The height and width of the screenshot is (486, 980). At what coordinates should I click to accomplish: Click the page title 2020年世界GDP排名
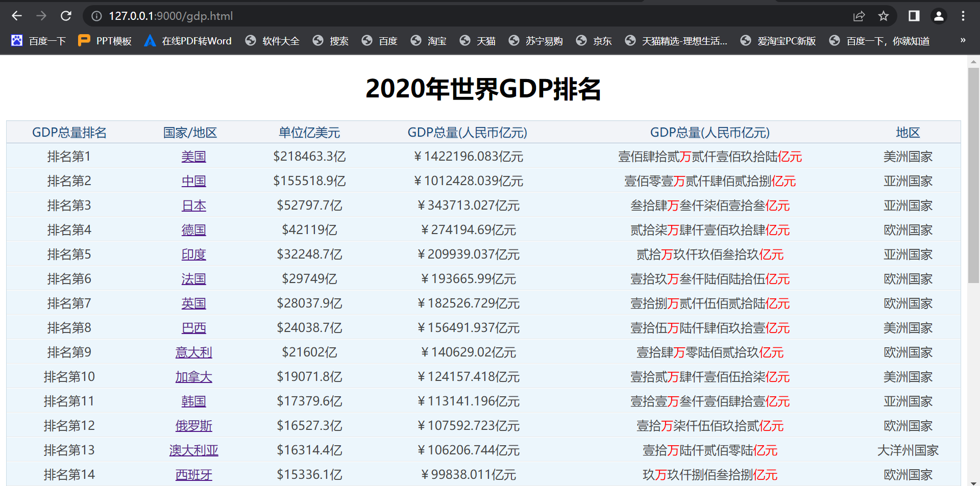pos(483,89)
